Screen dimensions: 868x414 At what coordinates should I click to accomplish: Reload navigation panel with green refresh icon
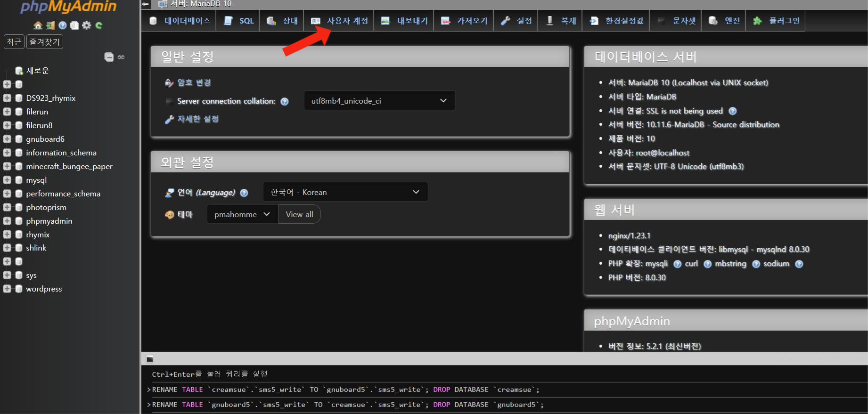(99, 25)
